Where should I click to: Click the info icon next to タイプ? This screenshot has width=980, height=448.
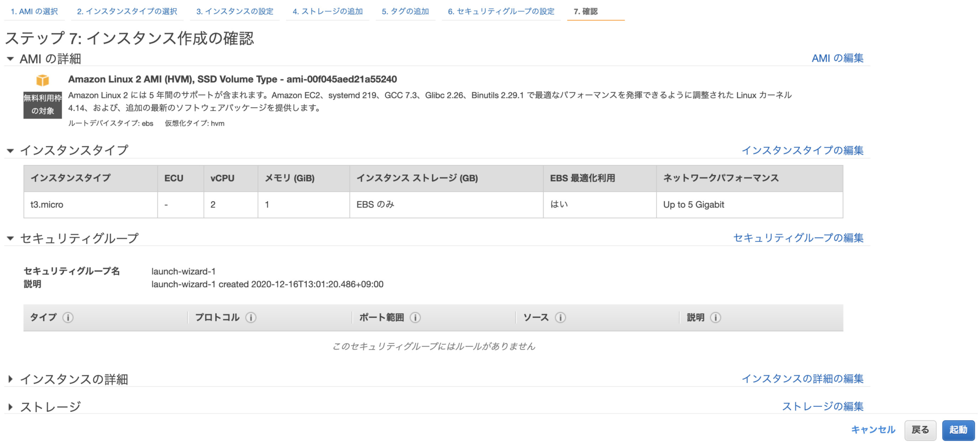[67, 317]
